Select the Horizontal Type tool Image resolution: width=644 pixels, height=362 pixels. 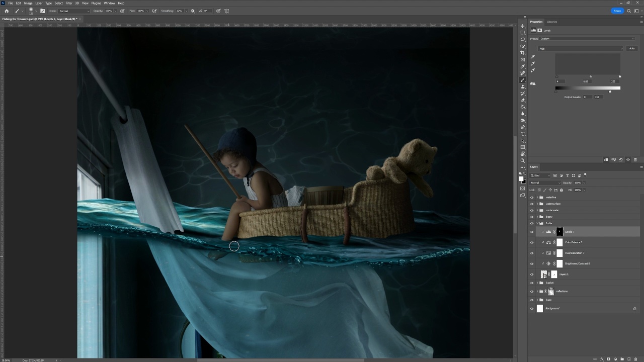[x=523, y=134]
